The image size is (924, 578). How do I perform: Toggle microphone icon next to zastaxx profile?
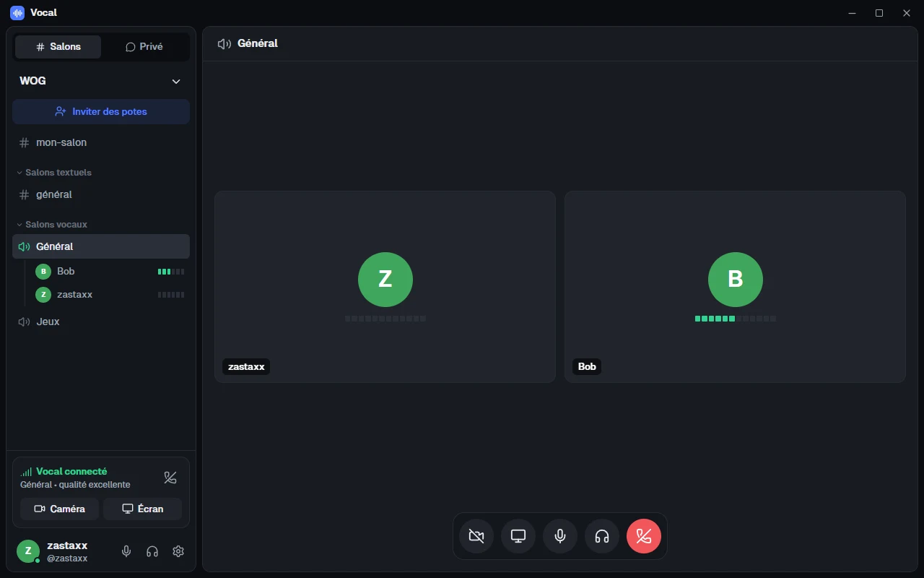pos(126,551)
